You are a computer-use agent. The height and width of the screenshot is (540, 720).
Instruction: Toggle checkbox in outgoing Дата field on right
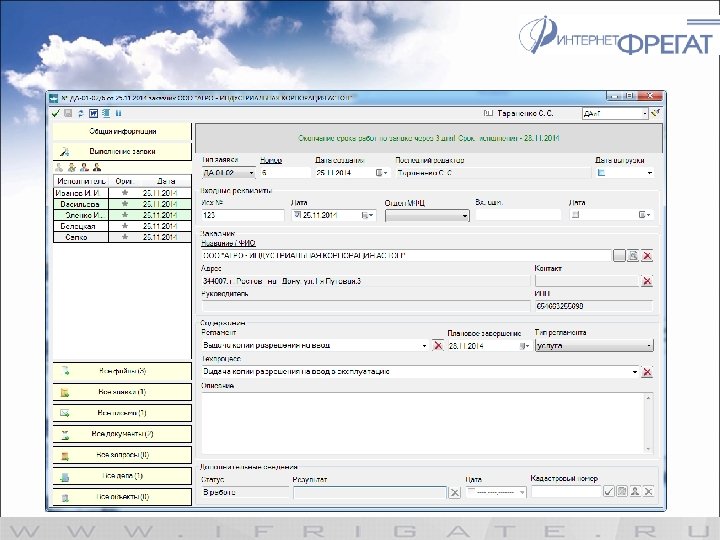pos(576,215)
